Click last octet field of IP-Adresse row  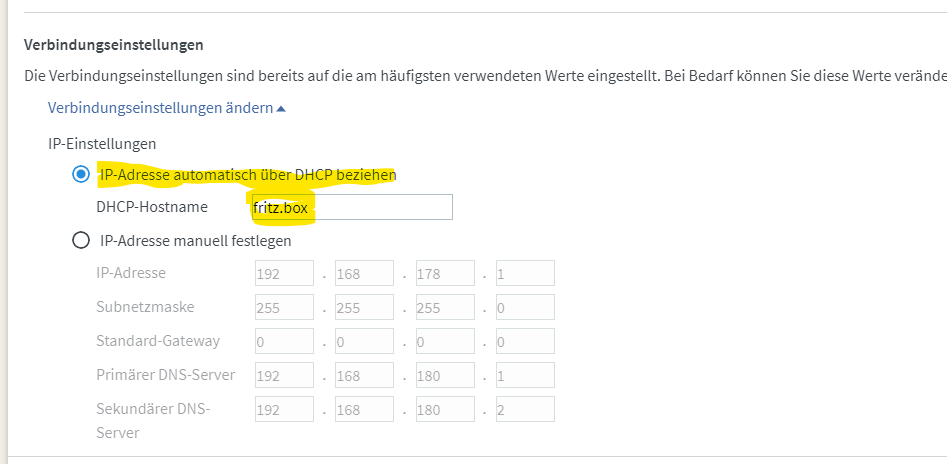(524, 273)
